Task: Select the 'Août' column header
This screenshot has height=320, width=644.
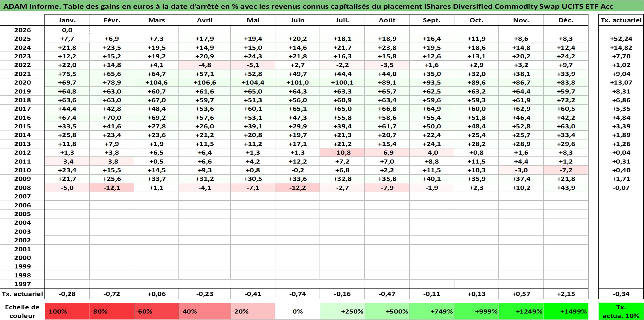Action: (387, 20)
